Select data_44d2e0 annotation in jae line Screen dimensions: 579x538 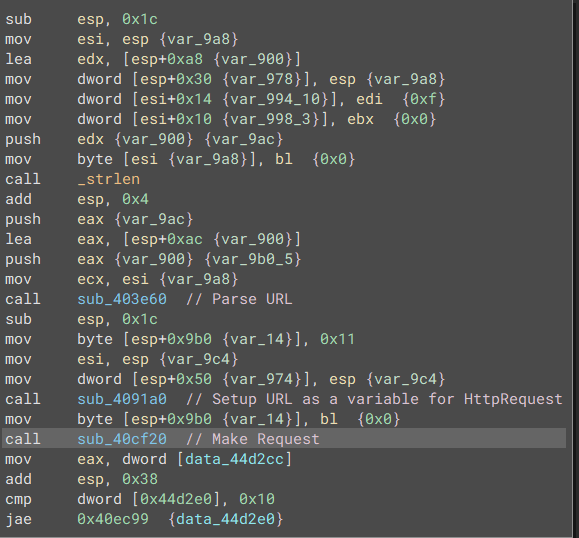225,519
